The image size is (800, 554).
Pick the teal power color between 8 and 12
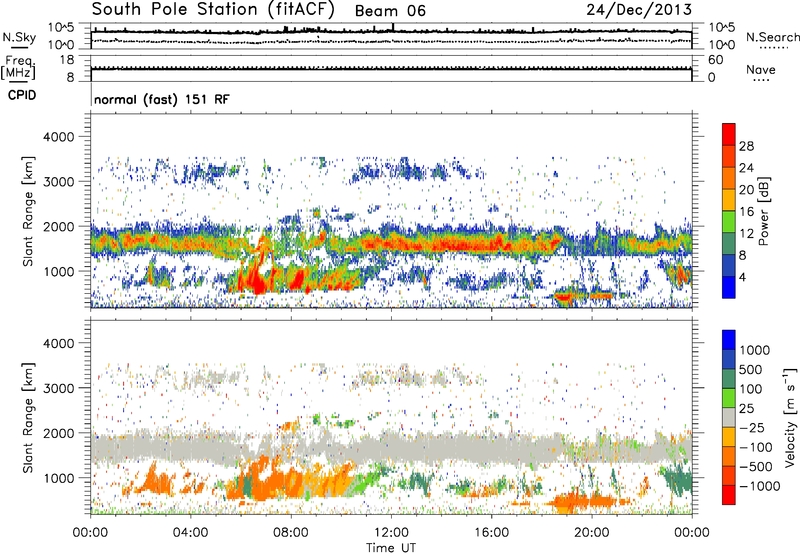tap(729, 243)
